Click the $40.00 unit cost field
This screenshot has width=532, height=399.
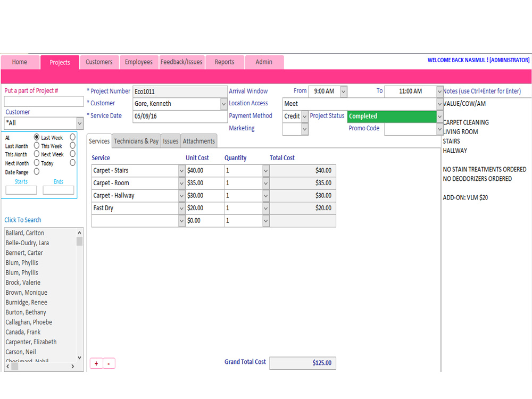pos(205,171)
